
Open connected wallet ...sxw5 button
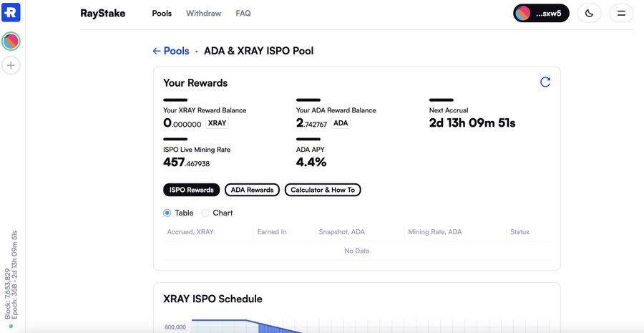541,13
